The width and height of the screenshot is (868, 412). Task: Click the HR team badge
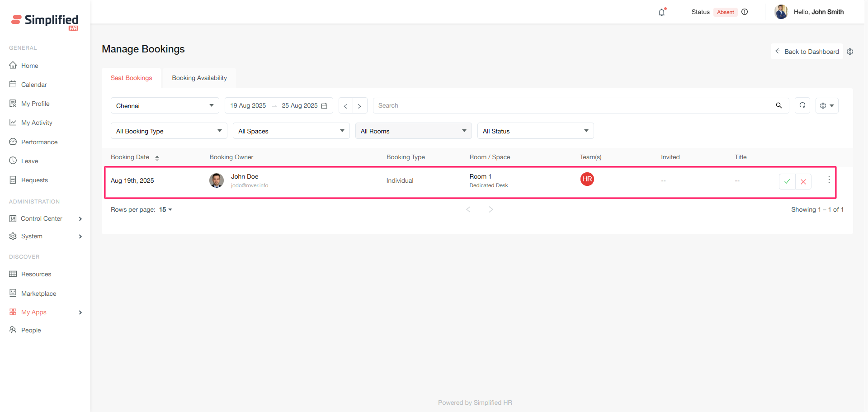pyautogui.click(x=587, y=179)
